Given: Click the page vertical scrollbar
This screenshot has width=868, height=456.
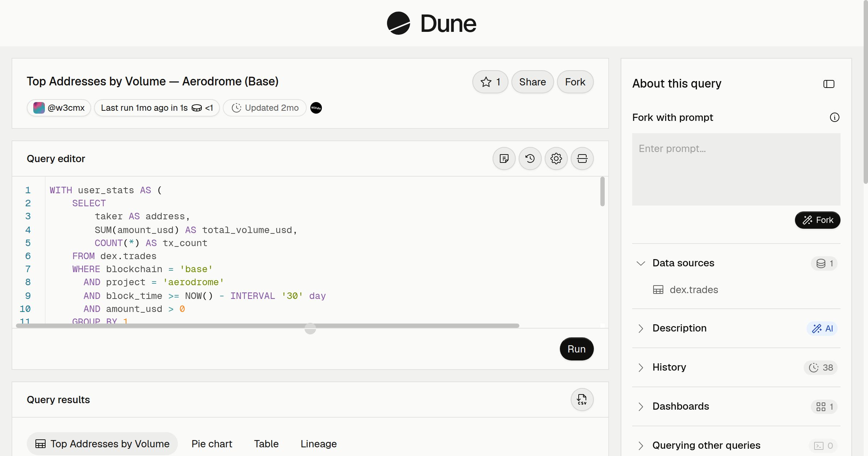Looking at the screenshot, I should tap(865, 92).
